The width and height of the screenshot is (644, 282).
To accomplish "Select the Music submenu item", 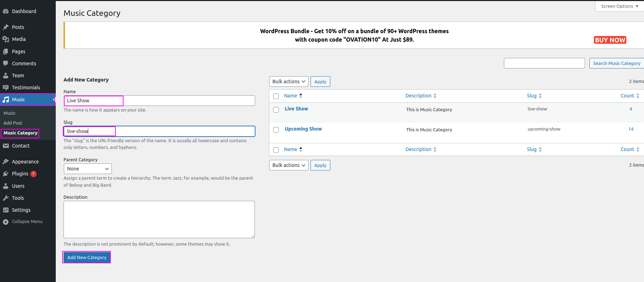I will 10,113.
